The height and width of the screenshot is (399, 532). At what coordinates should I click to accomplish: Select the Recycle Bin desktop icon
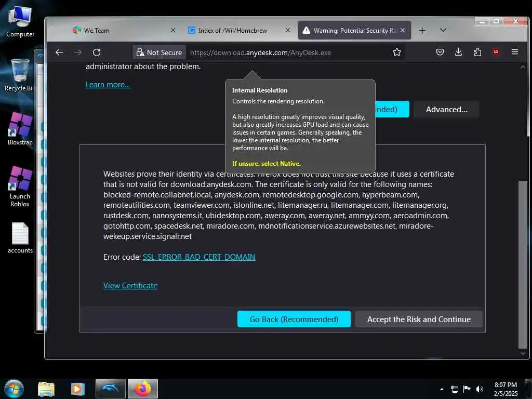(19, 75)
